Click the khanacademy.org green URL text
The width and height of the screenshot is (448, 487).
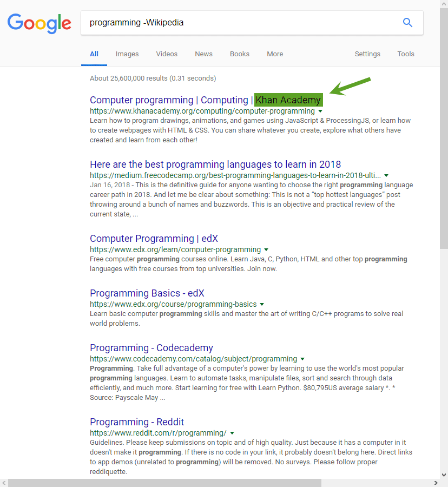[202, 111]
